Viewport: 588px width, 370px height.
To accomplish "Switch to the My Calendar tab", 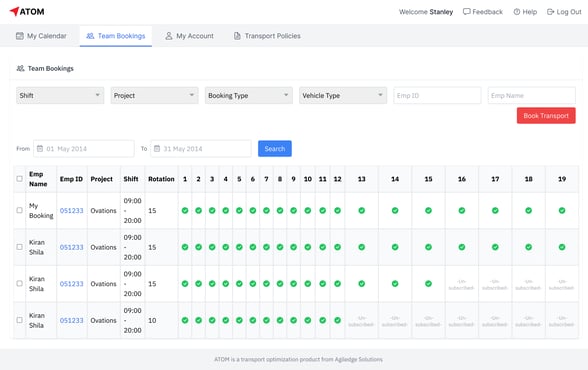I will click(41, 36).
